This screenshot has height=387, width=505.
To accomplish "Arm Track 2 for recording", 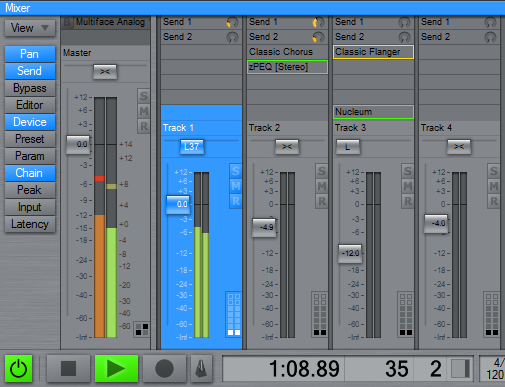I will (322, 201).
